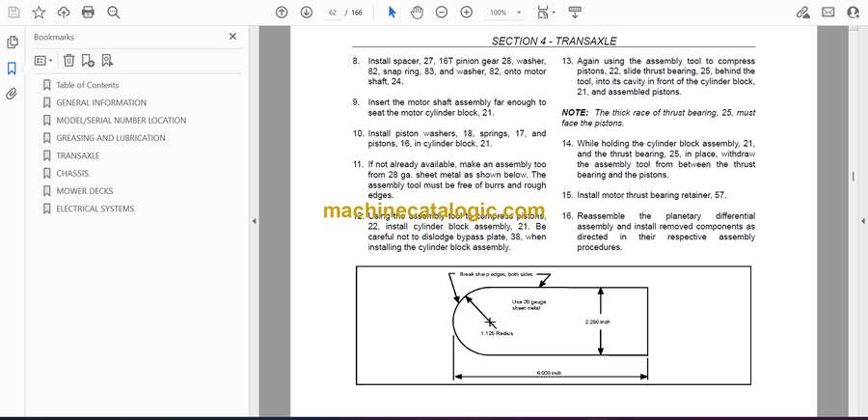Click the vertical scrollbar handle
The width and height of the screenshot is (868, 420).
[x=854, y=176]
